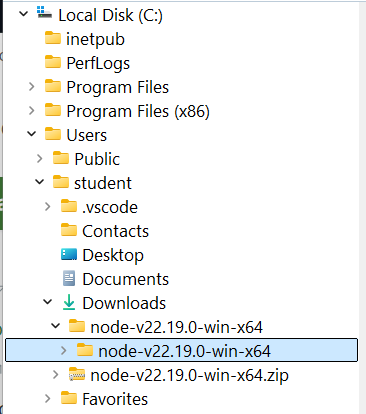The height and width of the screenshot is (414, 366).
Task: Expand the Program Files folder
Action: [32, 87]
